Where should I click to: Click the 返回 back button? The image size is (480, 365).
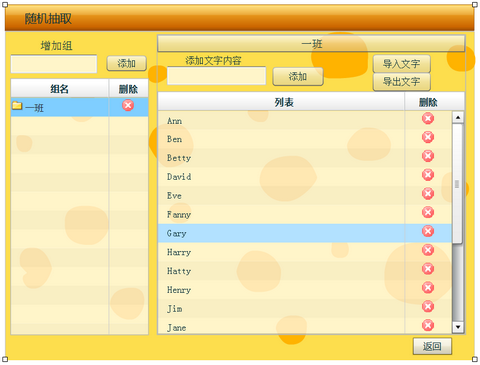[432, 346]
